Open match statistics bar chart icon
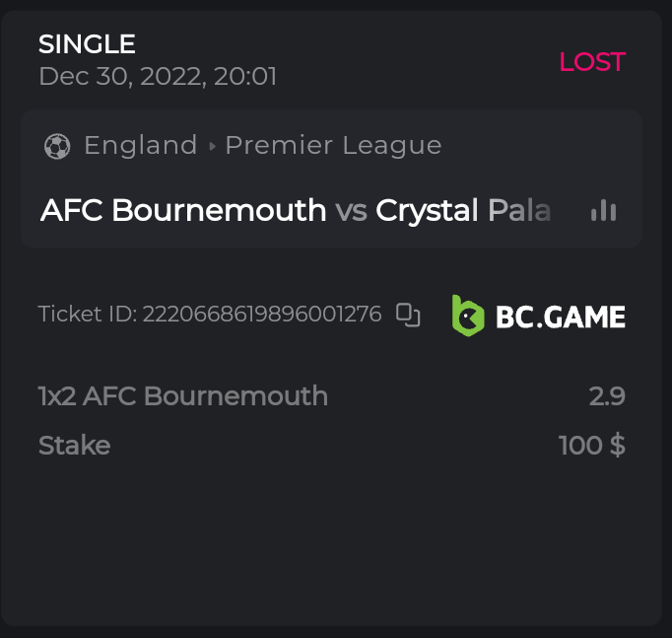The image size is (672, 638). (603, 210)
